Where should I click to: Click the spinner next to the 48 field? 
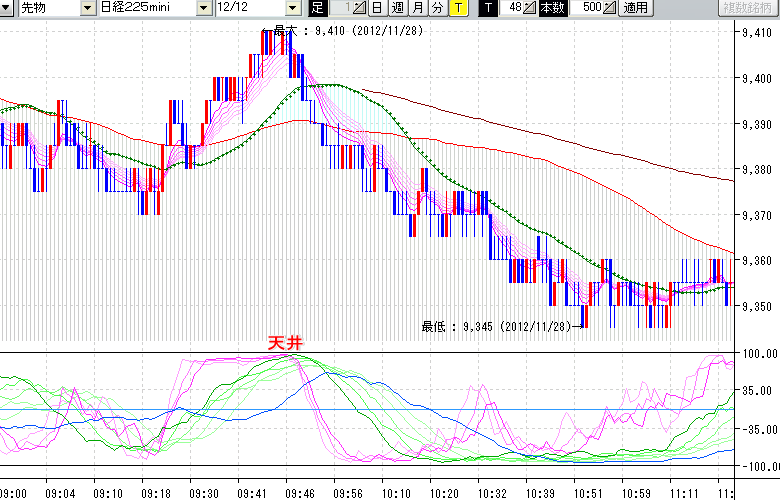[x=531, y=8]
